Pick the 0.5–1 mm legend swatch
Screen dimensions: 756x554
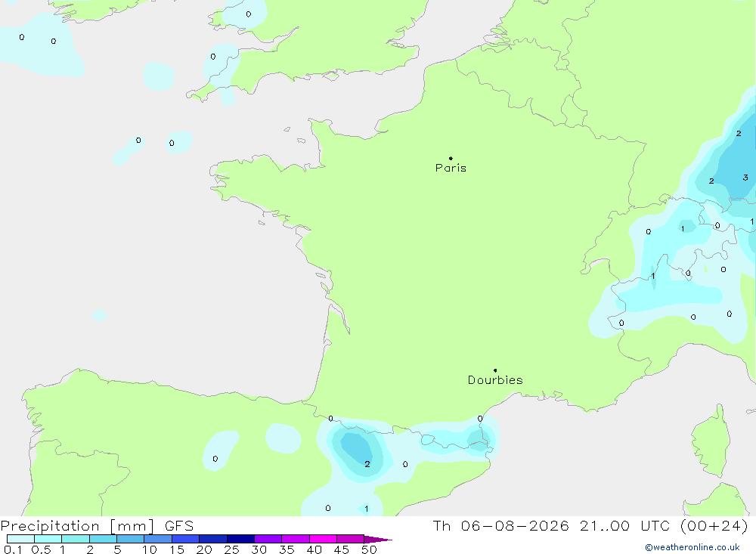pyautogui.click(x=48, y=539)
